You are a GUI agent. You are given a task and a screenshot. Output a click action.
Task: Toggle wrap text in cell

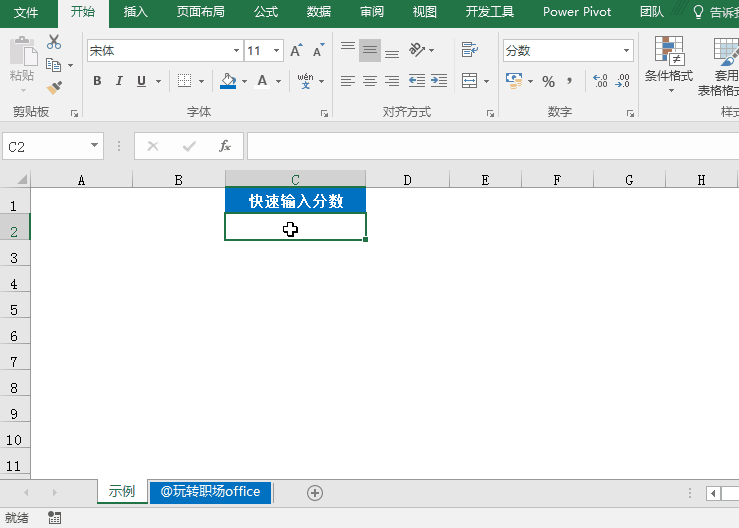469,50
